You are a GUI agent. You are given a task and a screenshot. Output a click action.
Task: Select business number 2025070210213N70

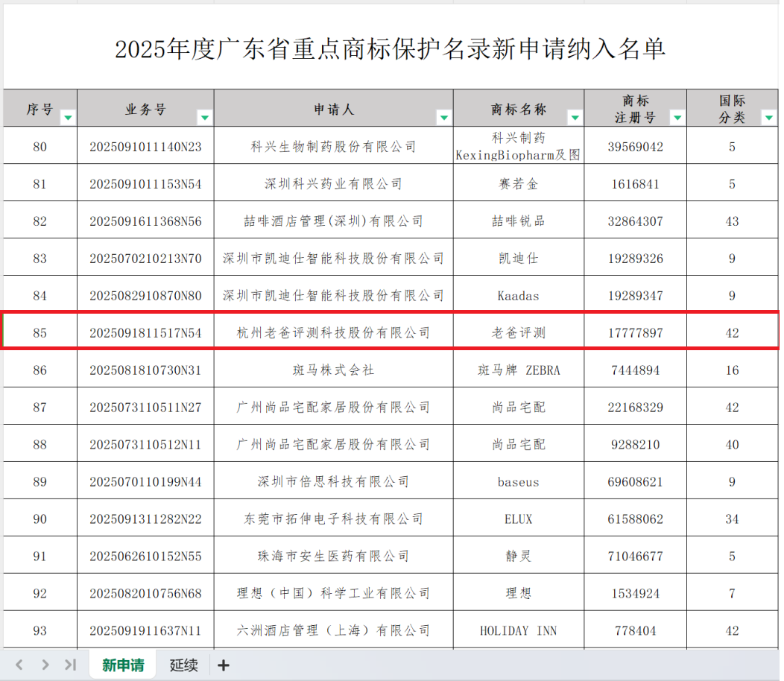point(145,257)
